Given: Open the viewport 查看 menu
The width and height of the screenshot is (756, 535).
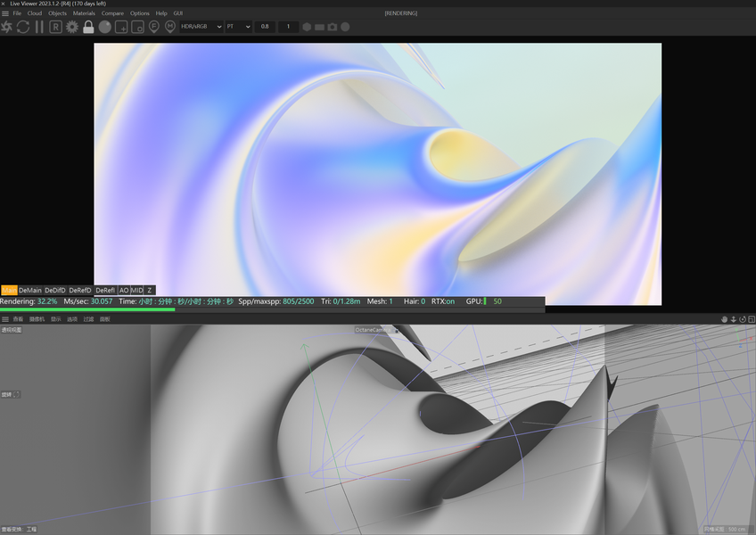Looking at the screenshot, I should tap(18, 319).
